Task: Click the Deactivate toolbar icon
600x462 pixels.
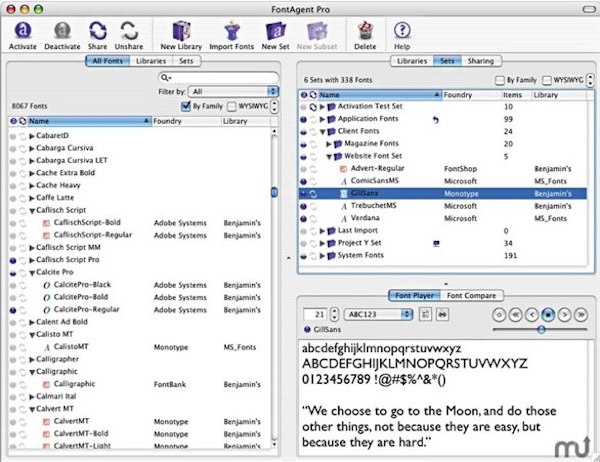Action: [62, 32]
